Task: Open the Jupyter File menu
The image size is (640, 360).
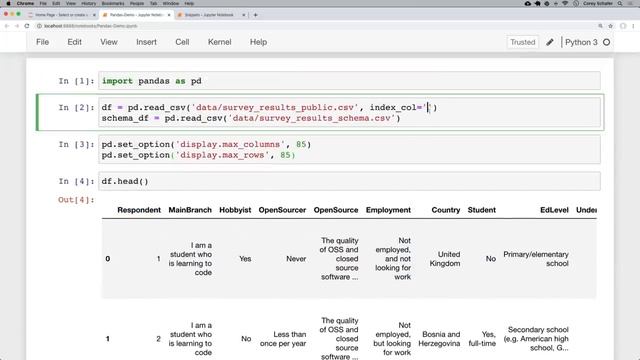Action: pos(42,42)
